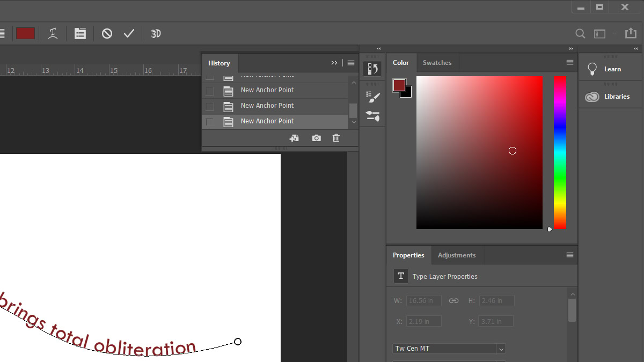This screenshot has width=644, height=362.
Task: Create new document from current state
Action: 294,138
